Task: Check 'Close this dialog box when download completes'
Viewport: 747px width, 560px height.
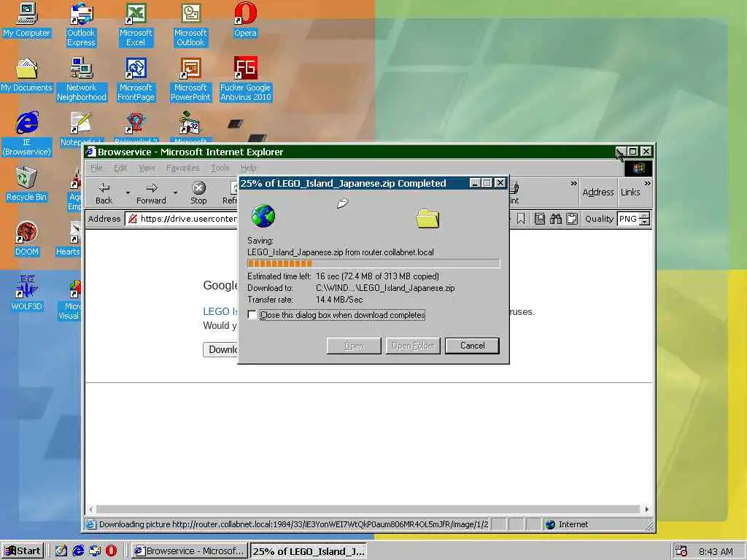Action: (252, 315)
